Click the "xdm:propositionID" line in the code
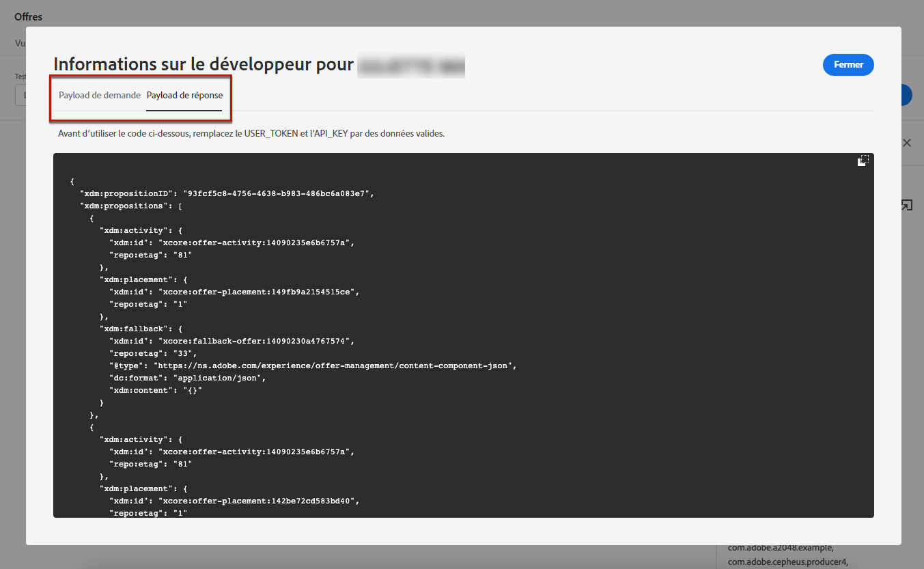 tap(227, 193)
